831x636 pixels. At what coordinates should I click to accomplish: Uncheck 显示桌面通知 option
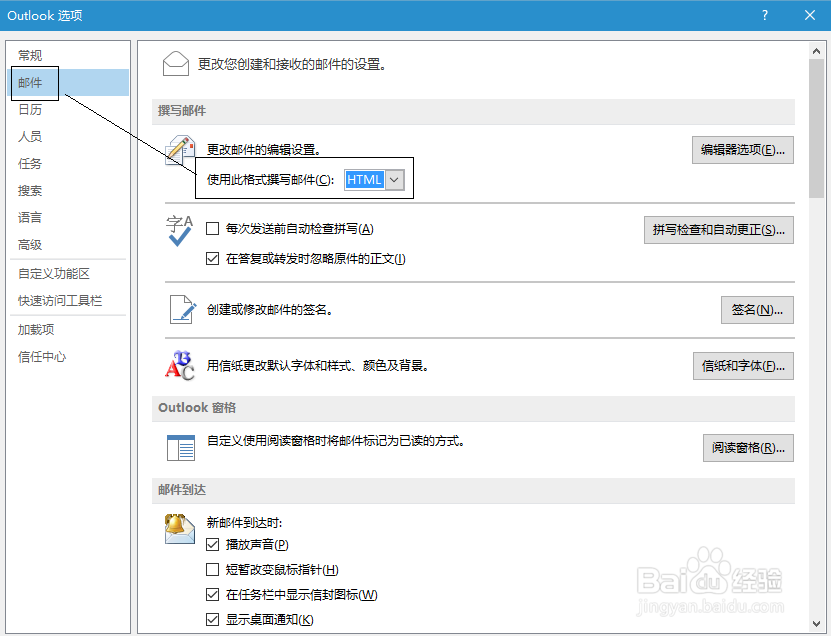coord(213,619)
